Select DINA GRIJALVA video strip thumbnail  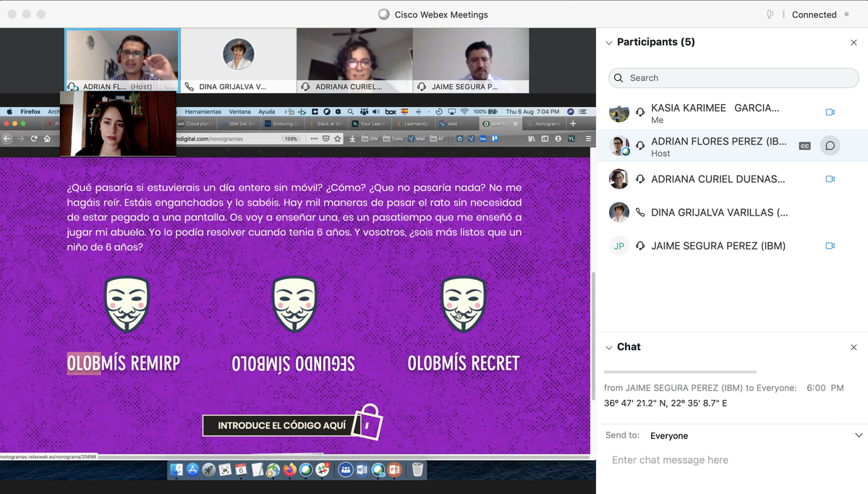click(x=238, y=61)
